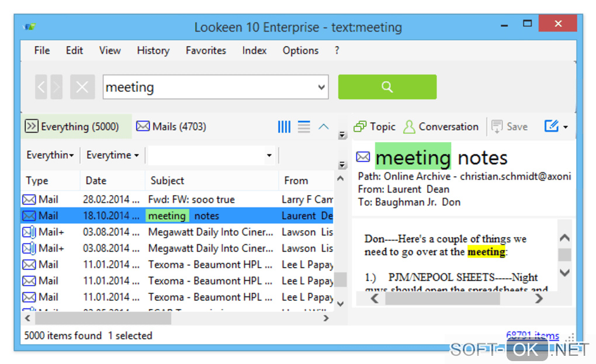Image resolution: width=596 pixels, height=364 pixels.
Task: Open the dropdown arrow beside the edit icon
Action: [x=566, y=127]
